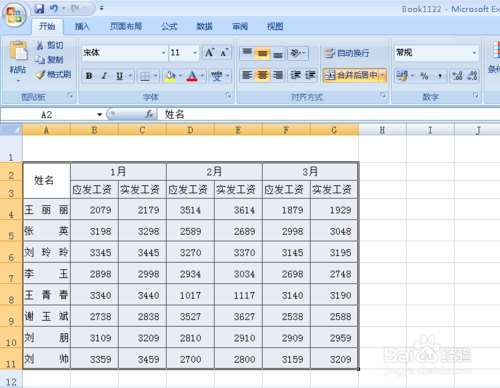Toggle bold formatting
Viewport: 500px width, 388px height.
[x=89, y=76]
